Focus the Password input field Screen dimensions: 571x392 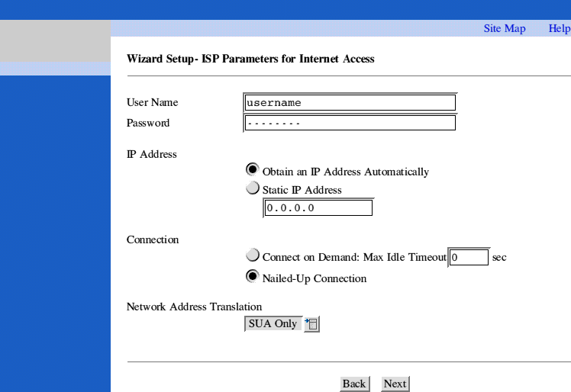[350, 123]
